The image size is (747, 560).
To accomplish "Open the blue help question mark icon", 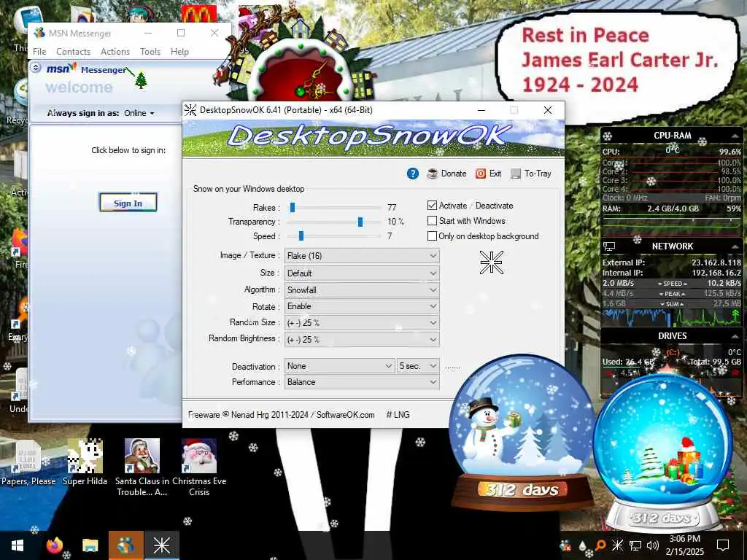I will [x=413, y=174].
